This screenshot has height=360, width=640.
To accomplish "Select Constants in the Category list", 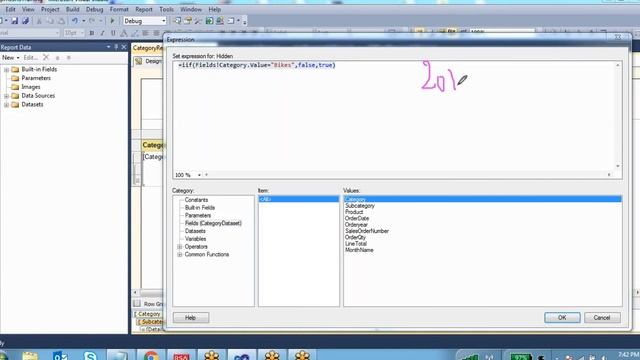I will pyautogui.click(x=196, y=200).
